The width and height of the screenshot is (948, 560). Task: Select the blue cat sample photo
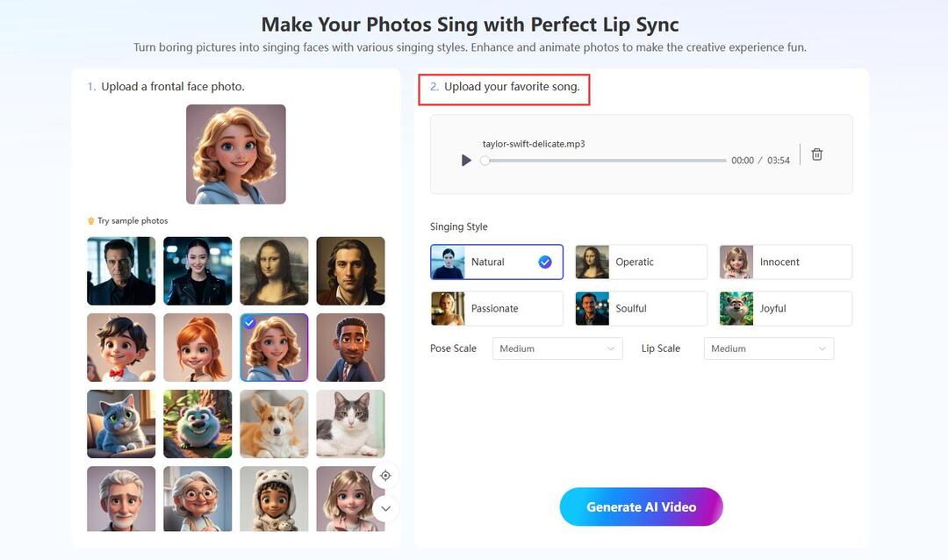[x=121, y=424]
